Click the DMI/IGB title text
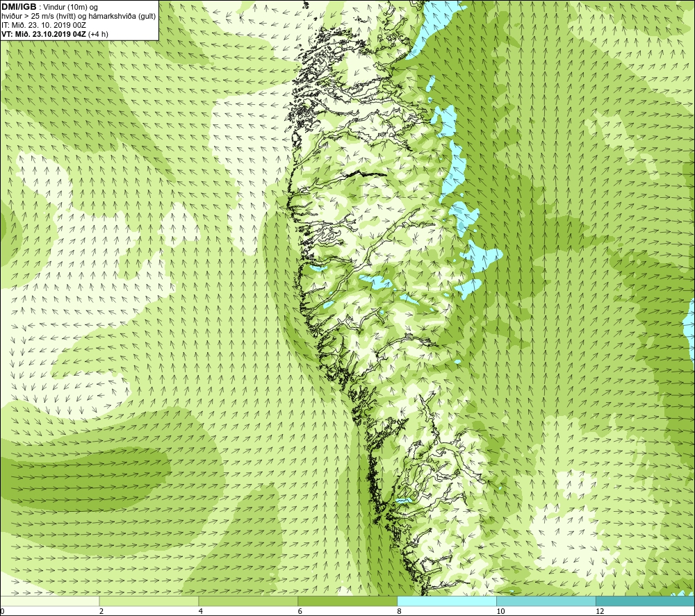Viewport: 695px width, 616px height. (19, 7)
